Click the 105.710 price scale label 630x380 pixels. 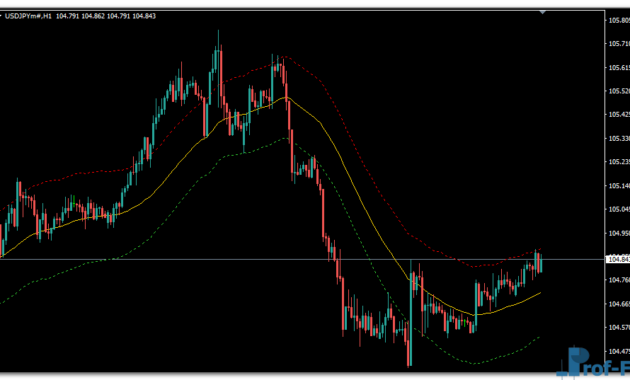[x=619, y=44]
